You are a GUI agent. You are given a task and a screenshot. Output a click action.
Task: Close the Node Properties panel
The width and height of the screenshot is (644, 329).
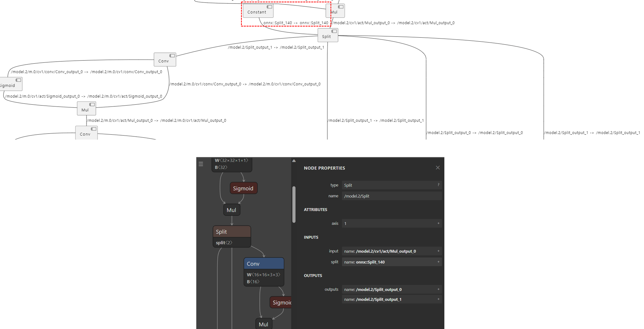[438, 168]
